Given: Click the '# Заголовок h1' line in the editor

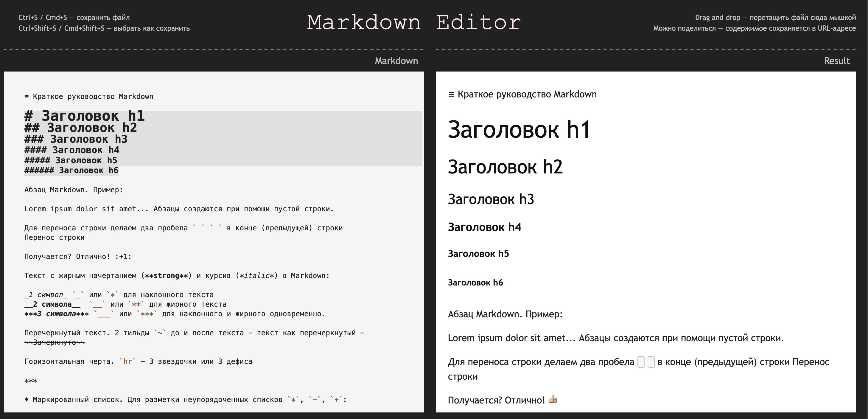Looking at the screenshot, I should 85,116.
